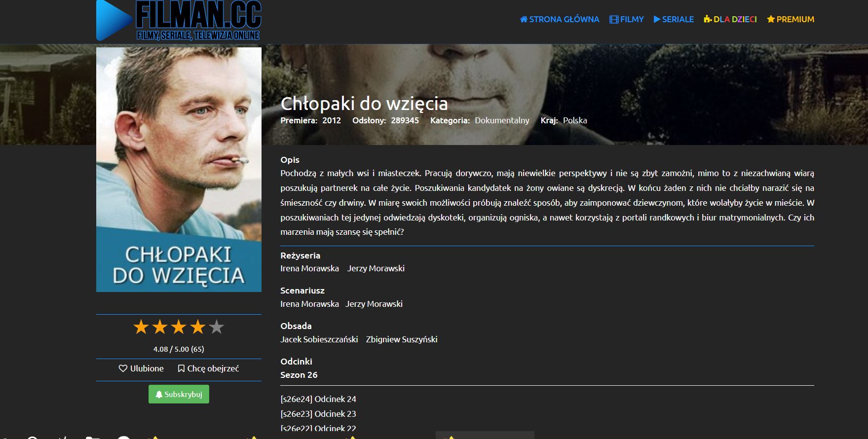Click the Chłopaki do wzięcia poster image
Screen dimensions: 868x439
click(x=179, y=170)
